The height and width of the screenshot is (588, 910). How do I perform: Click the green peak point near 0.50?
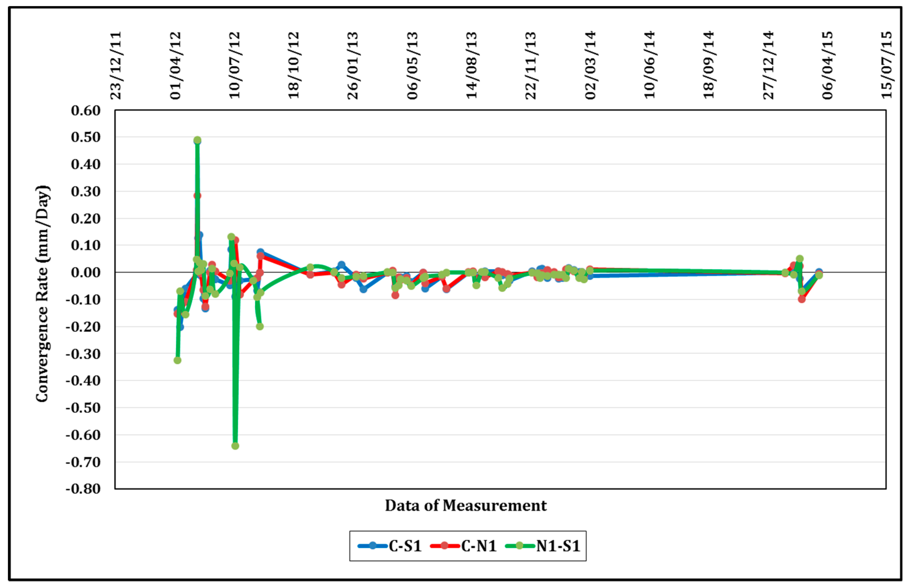[x=197, y=140]
